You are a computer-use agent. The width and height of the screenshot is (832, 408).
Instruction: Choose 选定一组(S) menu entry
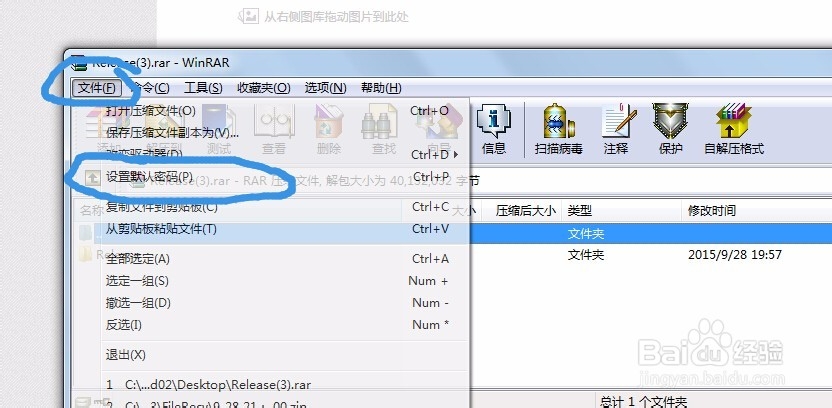(285, 281)
